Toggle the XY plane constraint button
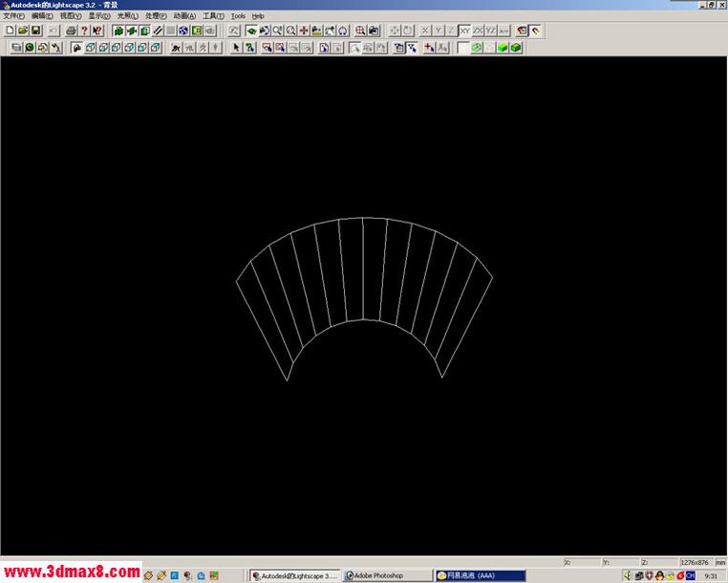Screen dimensions: 728x583 coord(464,31)
